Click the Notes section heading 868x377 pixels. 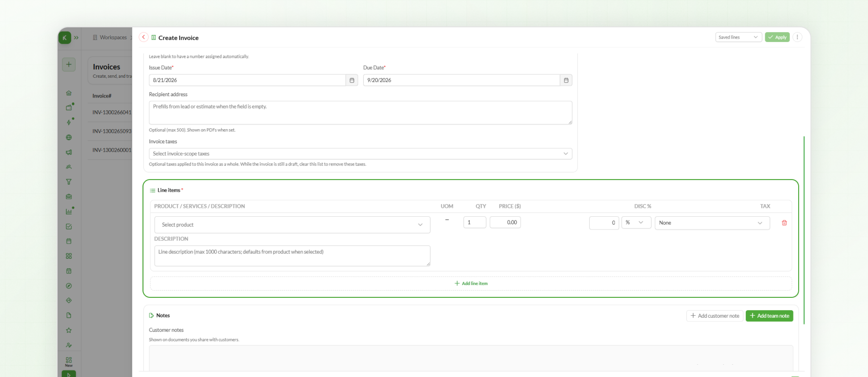(x=163, y=315)
